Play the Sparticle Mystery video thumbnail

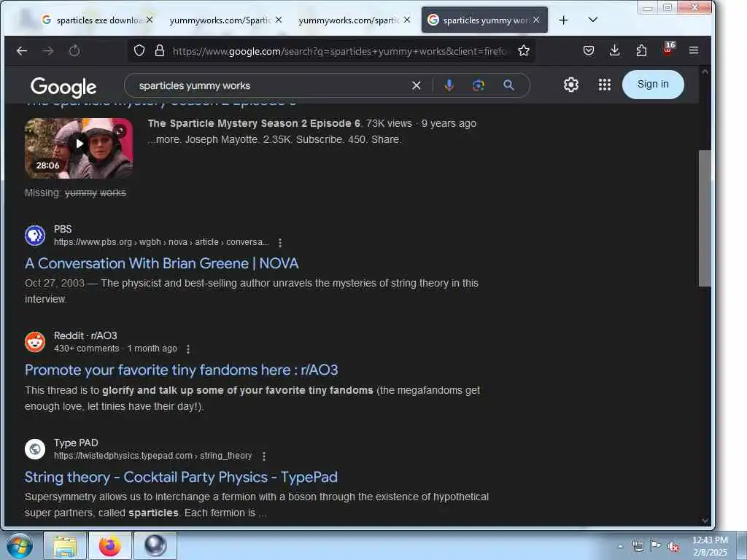79,148
